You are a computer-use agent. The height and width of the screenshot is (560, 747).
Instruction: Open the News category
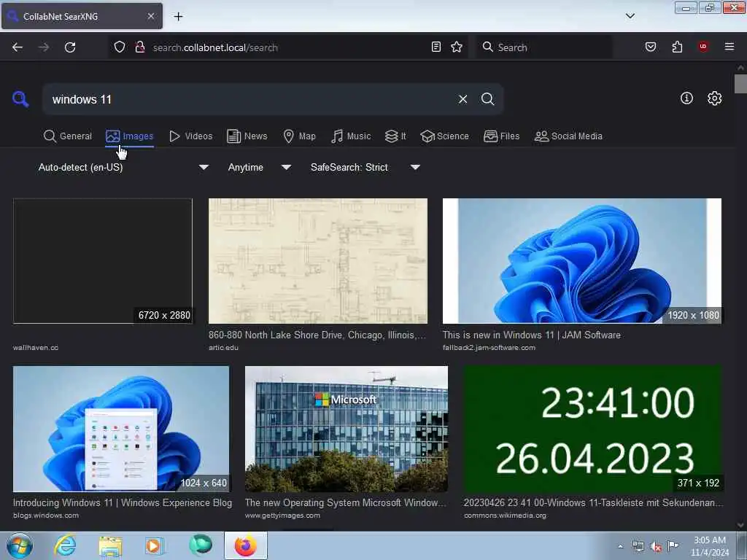(x=247, y=136)
